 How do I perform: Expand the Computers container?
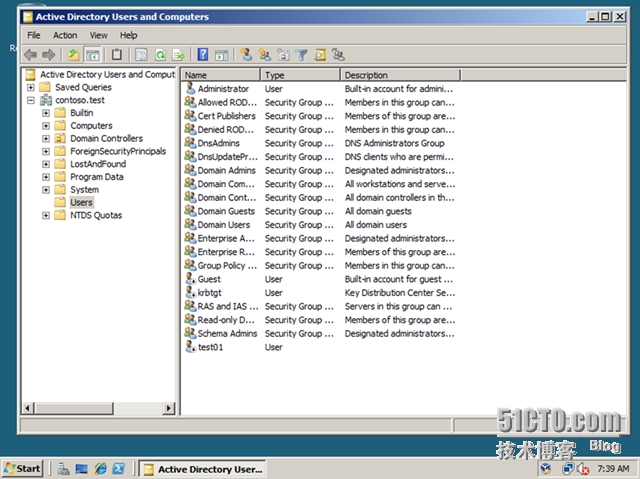click(x=46, y=126)
